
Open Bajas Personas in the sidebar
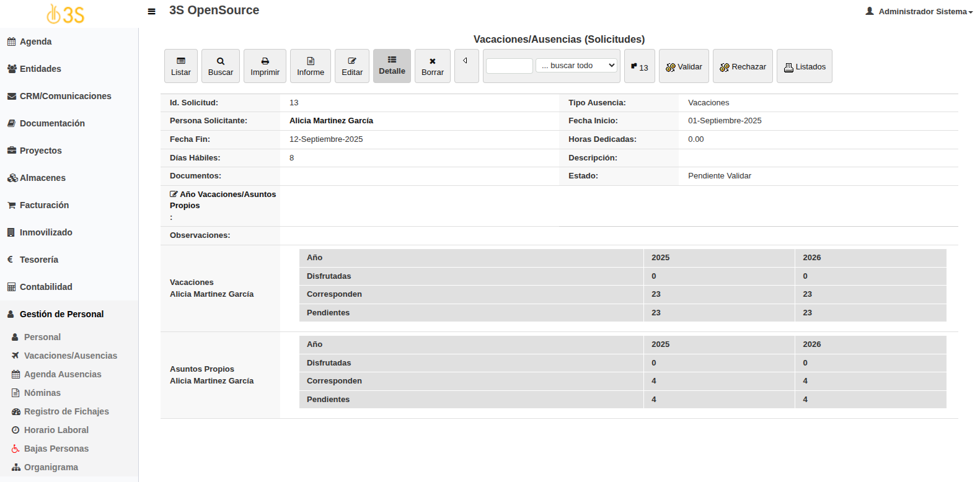pyautogui.click(x=56, y=449)
